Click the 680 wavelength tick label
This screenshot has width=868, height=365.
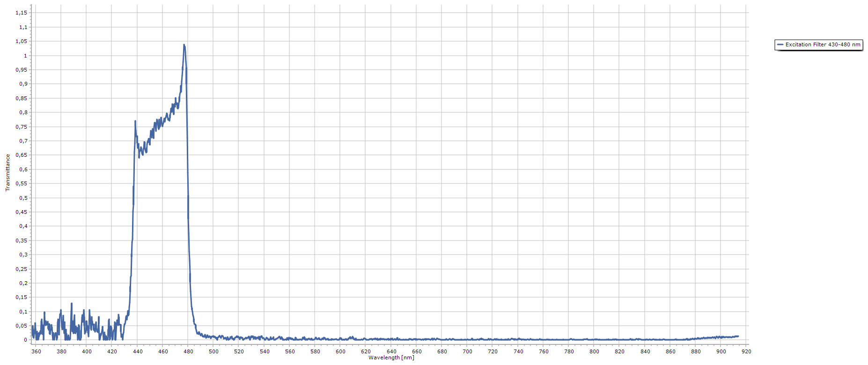pyautogui.click(x=442, y=351)
